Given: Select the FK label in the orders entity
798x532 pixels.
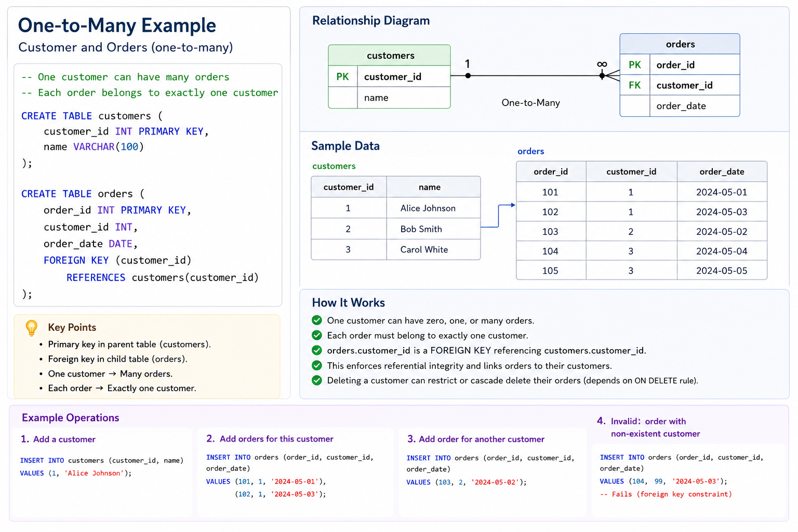Looking at the screenshot, I should pyautogui.click(x=635, y=85).
